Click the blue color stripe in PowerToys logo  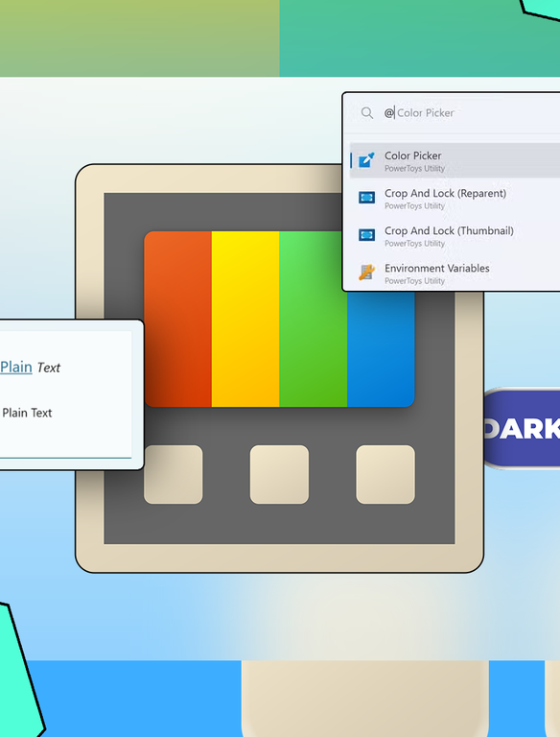click(x=381, y=348)
